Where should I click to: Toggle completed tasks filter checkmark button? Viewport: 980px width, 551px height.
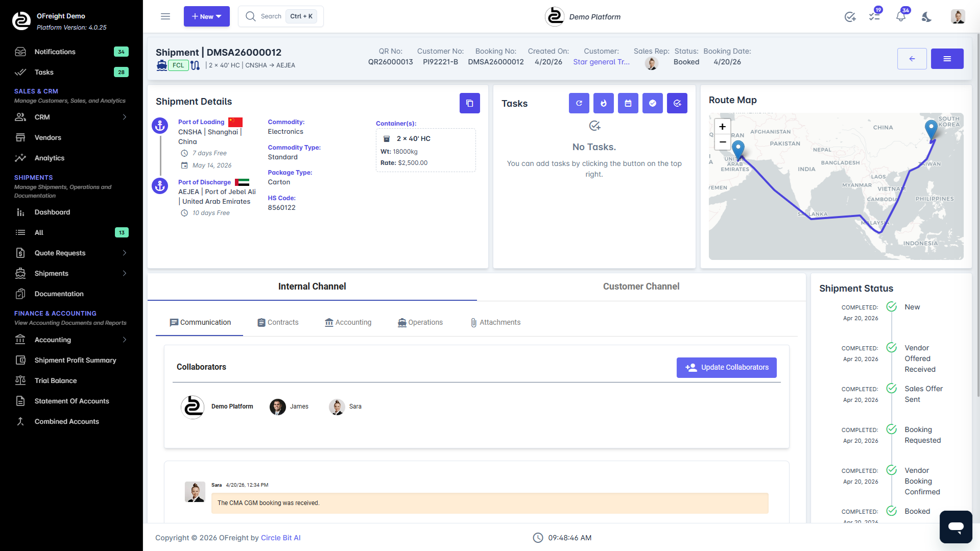(x=652, y=103)
